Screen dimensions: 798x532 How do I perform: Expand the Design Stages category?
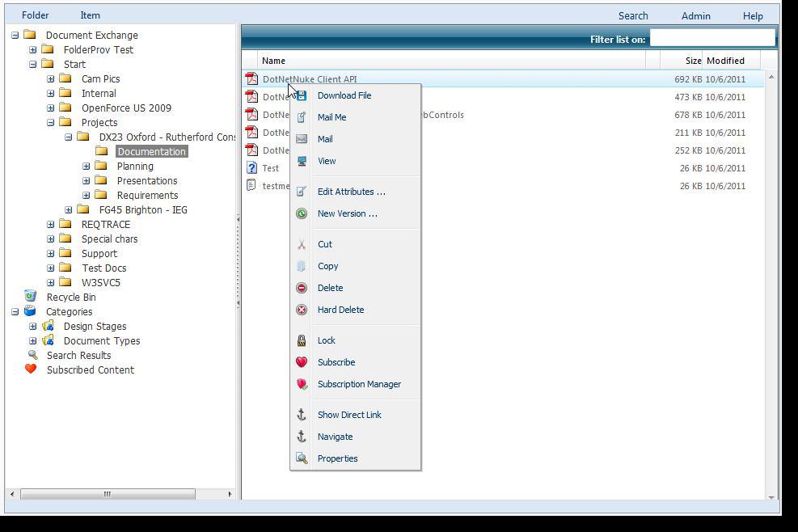click(33, 327)
